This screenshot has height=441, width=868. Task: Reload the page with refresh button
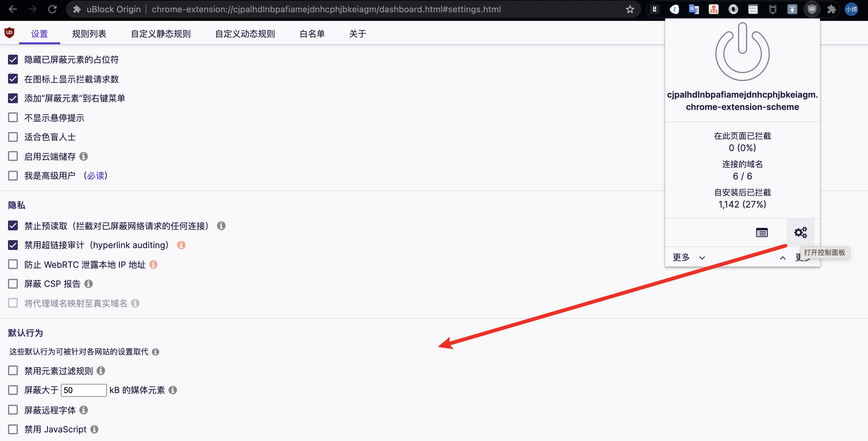(x=52, y=9)
